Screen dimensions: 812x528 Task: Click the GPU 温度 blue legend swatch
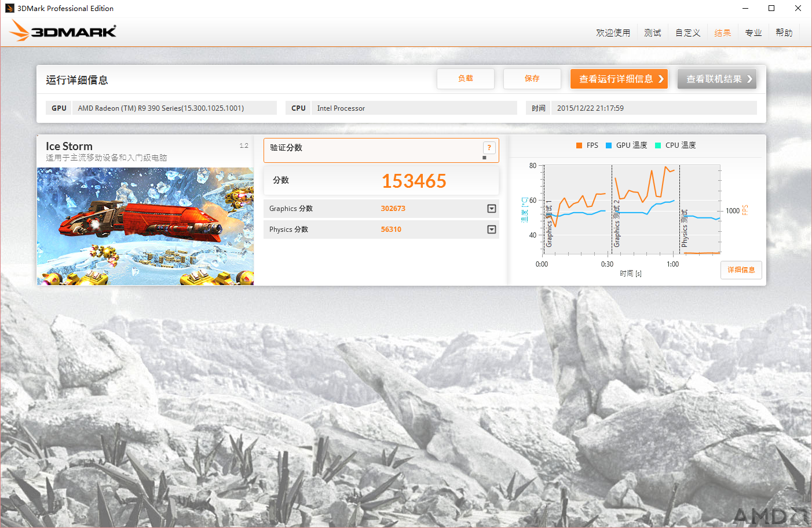click(x=609, y=145)
